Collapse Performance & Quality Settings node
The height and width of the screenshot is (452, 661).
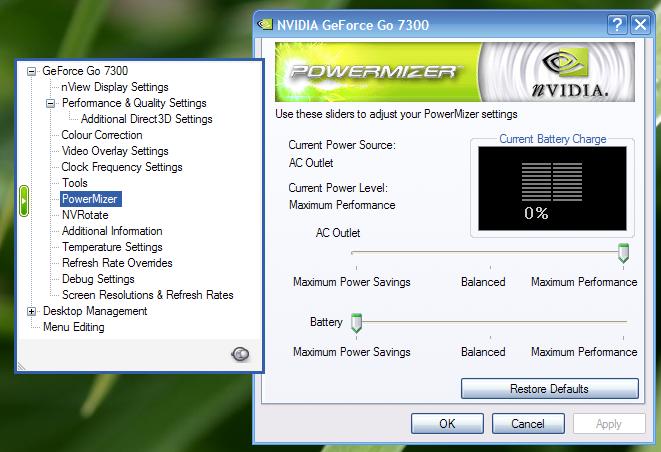click(x=50, y=103)
